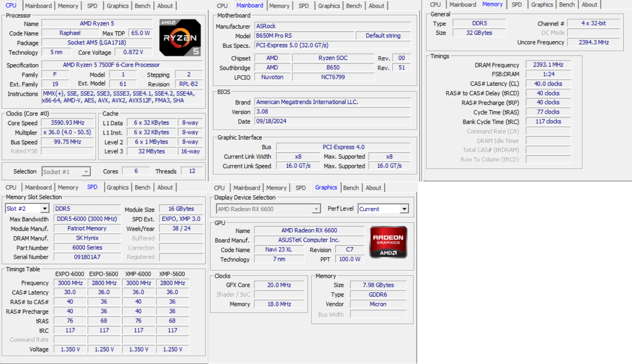Open the Perf Level Current dropdown
Image resolution: width=632 pixels, height=364 pixels.
click(404, 209)
